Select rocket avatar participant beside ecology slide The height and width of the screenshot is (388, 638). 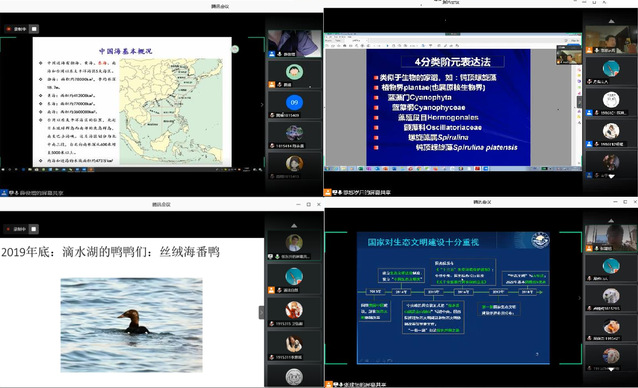click(611, 266)
